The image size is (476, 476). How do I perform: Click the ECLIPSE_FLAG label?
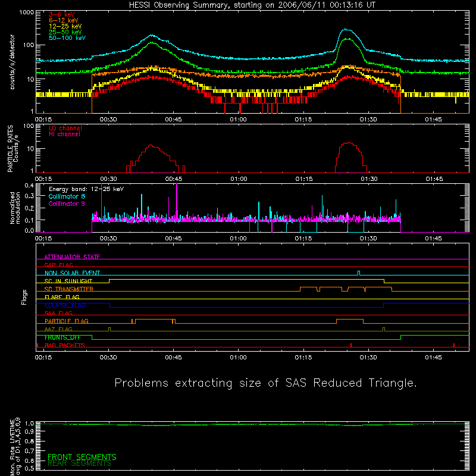coord(65,305)
